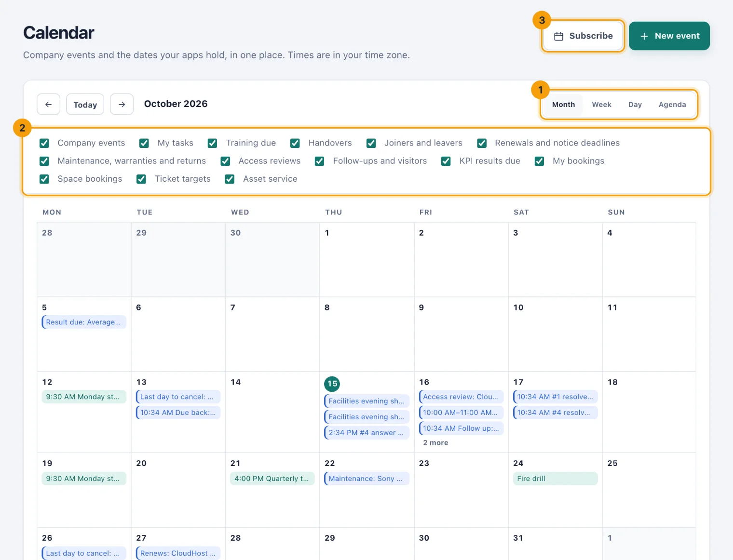Open '4:00 PM Quarterly' event
The width and height of the screenshot is (733, 560).
coord(272,479)
